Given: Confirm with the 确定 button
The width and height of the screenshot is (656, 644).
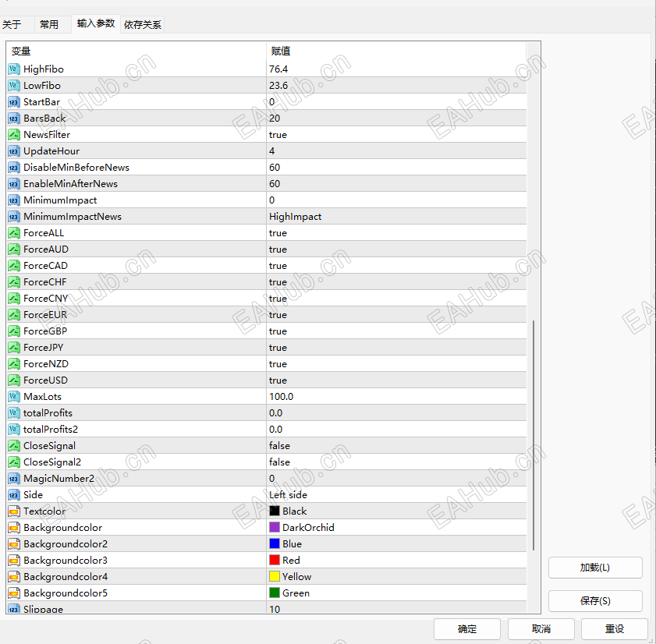Looking at the screenshot, I should tap(467, 629).
